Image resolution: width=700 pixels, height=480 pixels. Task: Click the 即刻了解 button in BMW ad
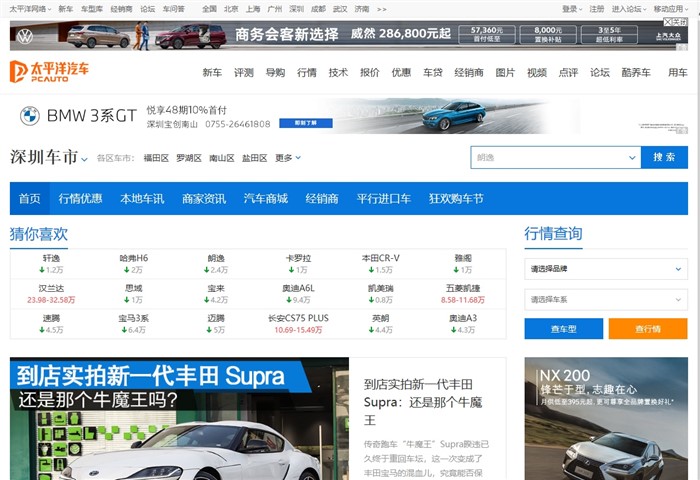point(306,123)
